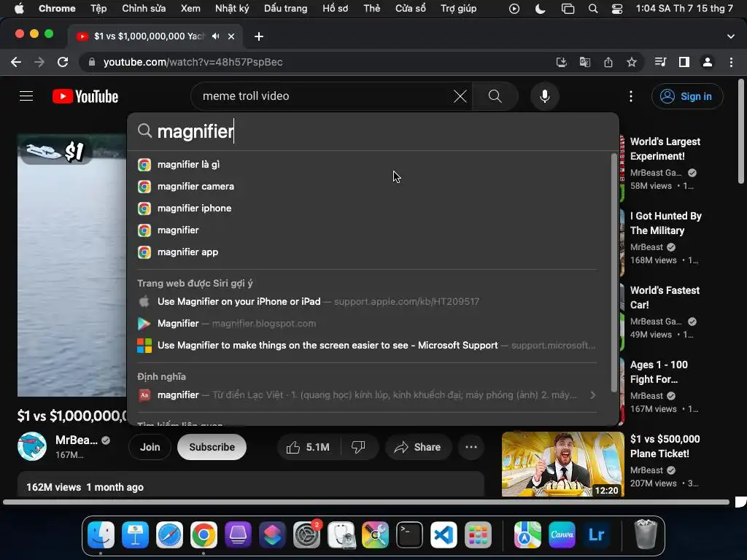Join the MrBeast channel membership
The image size is (747, 560).
(x=150, y=447)
